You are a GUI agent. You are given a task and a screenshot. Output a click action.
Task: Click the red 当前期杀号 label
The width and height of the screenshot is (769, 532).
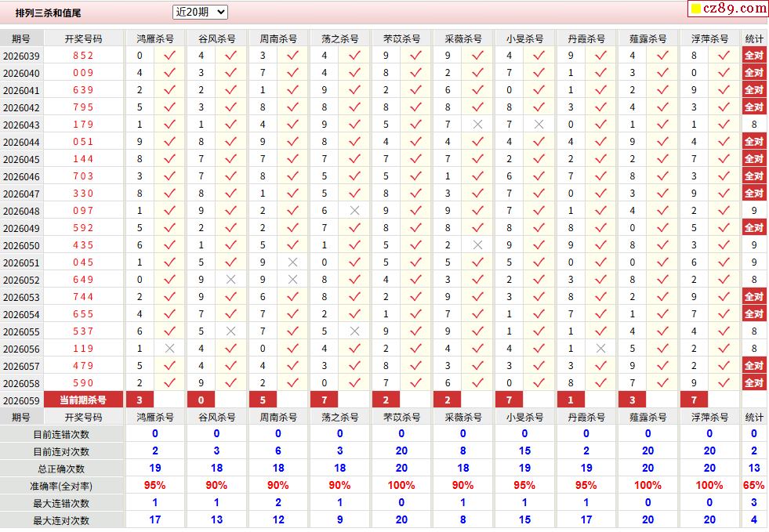tap(83, 400)
